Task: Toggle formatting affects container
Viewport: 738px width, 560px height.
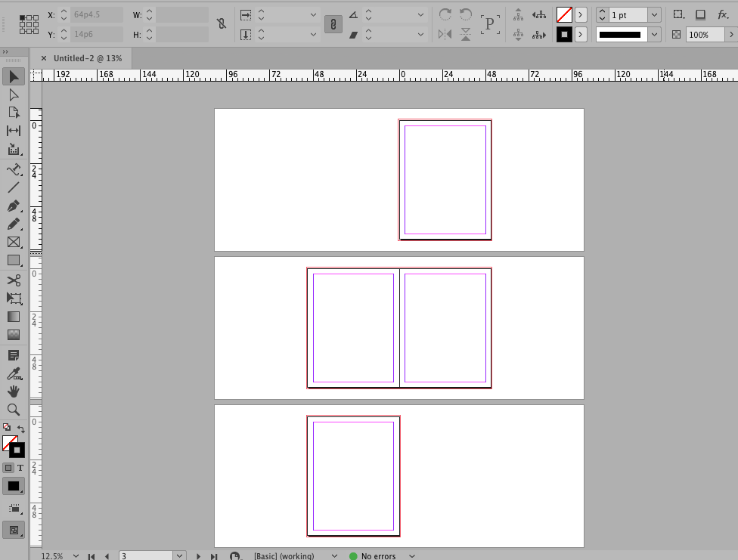Action: [x=8, y=468]
